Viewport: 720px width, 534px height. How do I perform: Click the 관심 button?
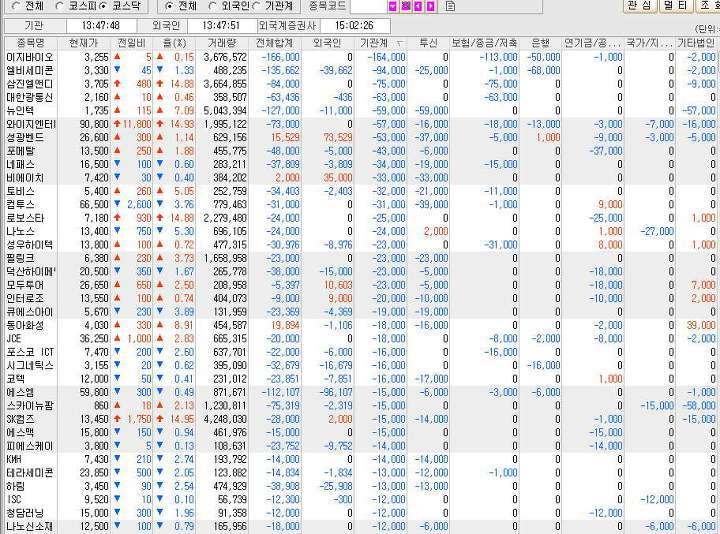[x=639, y=6]
